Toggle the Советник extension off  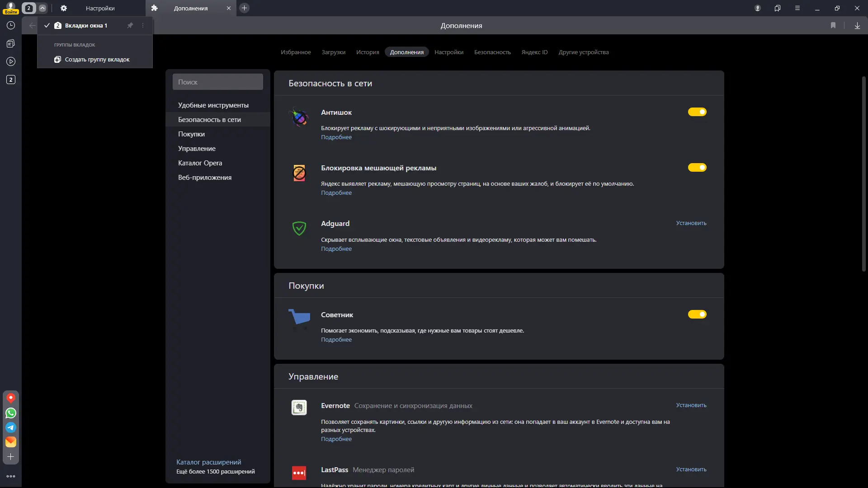[x=697, y=314]
